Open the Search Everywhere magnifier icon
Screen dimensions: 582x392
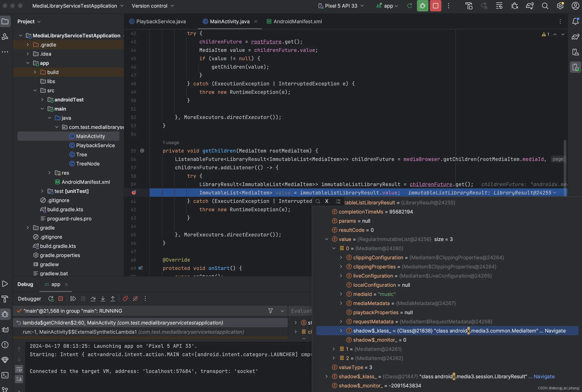[545, 6]
